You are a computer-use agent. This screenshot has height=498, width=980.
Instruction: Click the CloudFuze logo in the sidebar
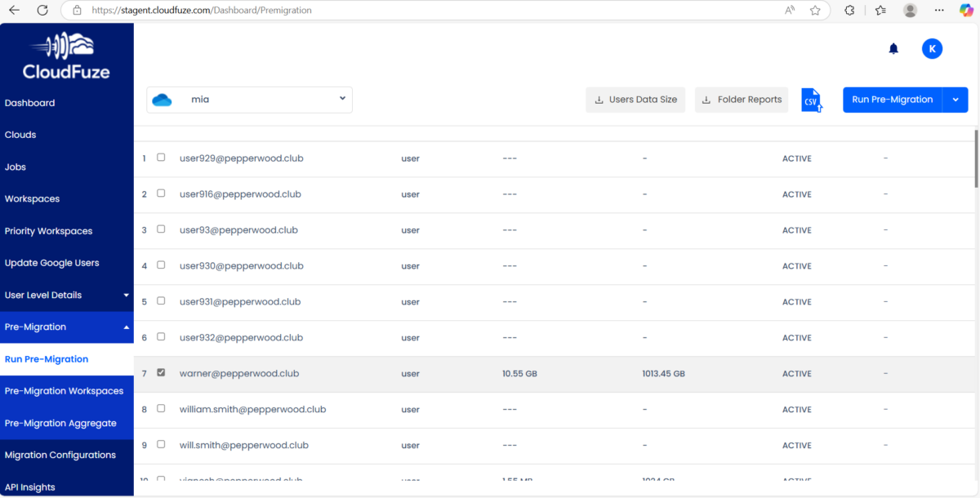click(65, 54)
